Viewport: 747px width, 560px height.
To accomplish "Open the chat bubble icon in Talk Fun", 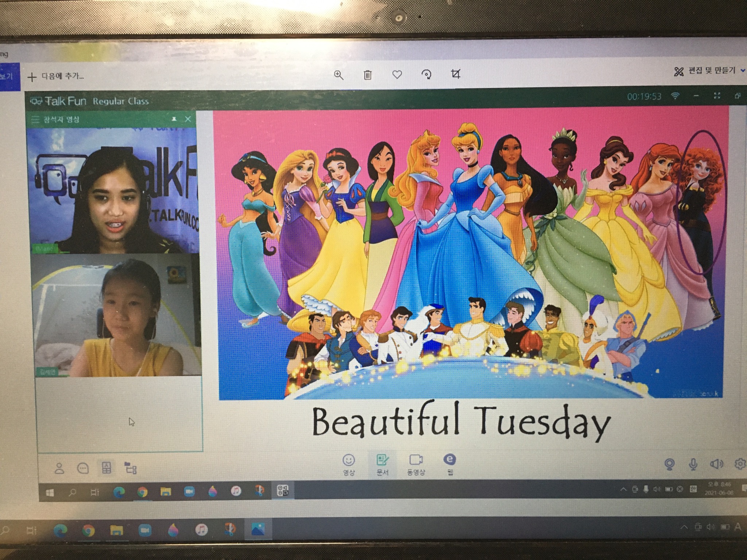I will (83, 468).
